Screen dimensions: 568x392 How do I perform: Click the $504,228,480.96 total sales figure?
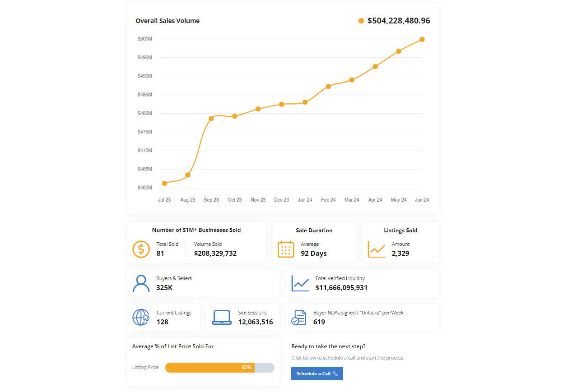point(399,21)
